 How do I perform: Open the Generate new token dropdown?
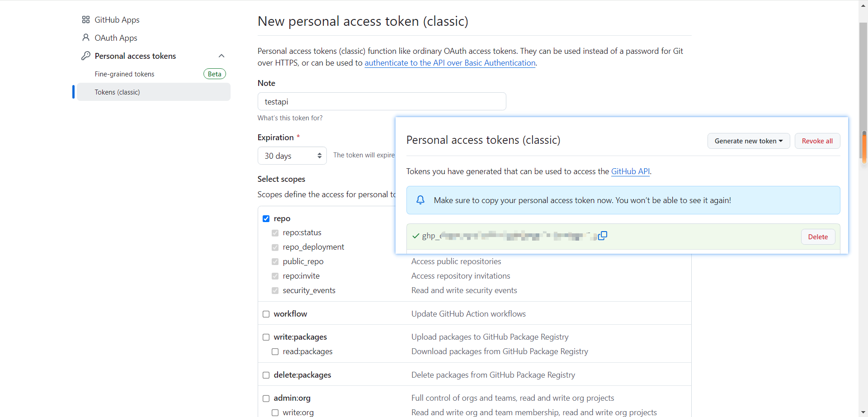(x=749, y=141)
